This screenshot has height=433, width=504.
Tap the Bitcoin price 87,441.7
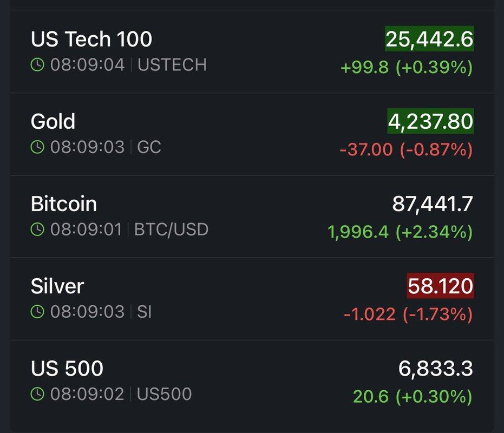pos(432,204)
